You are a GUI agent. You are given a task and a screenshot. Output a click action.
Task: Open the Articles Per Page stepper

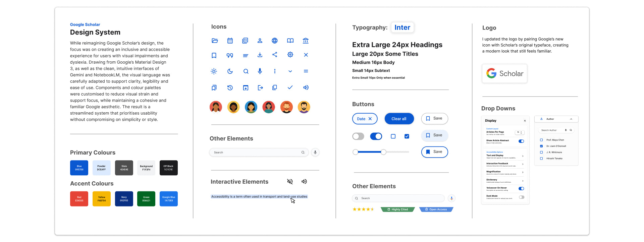[x=520, y=132]
